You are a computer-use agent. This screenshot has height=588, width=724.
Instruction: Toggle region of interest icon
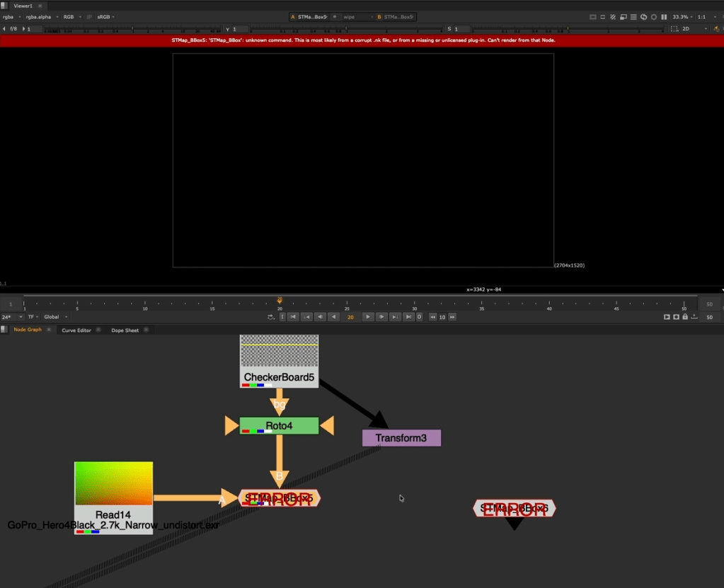click(x=602, y=17)
